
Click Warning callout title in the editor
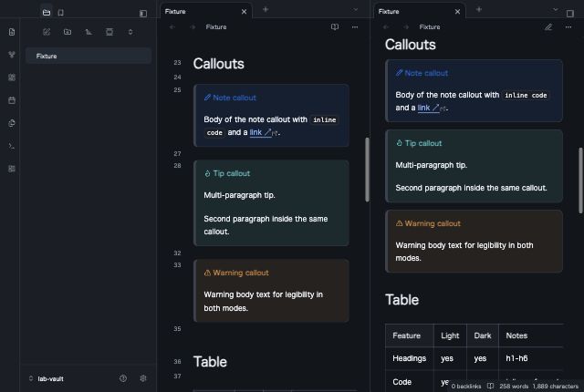(241, 273)
